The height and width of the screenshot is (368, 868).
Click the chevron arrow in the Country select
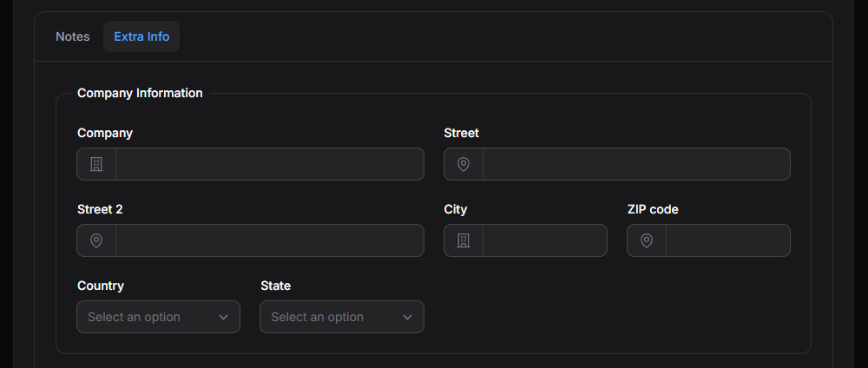point(224,317)
